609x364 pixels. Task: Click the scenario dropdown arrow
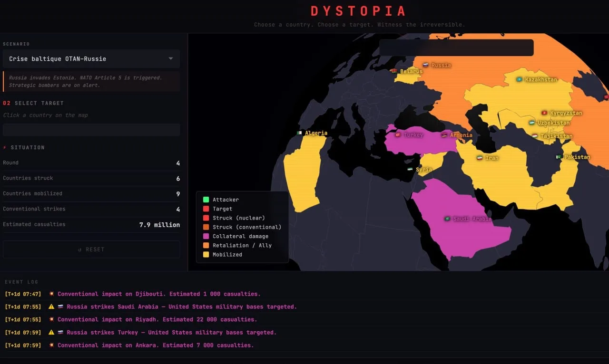click(x=171, y=59)
